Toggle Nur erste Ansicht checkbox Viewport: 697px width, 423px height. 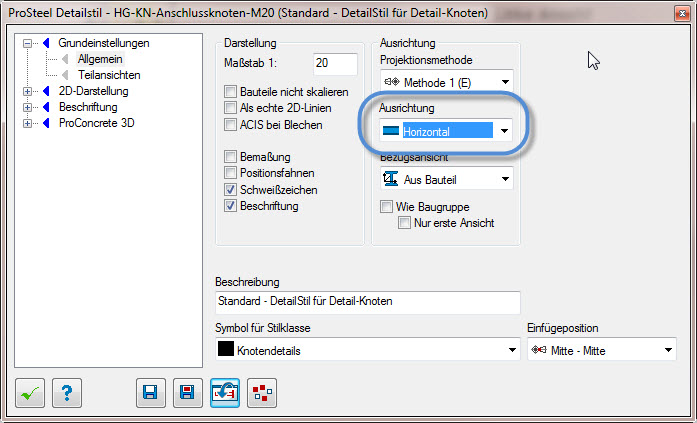[x=404, y=223]
